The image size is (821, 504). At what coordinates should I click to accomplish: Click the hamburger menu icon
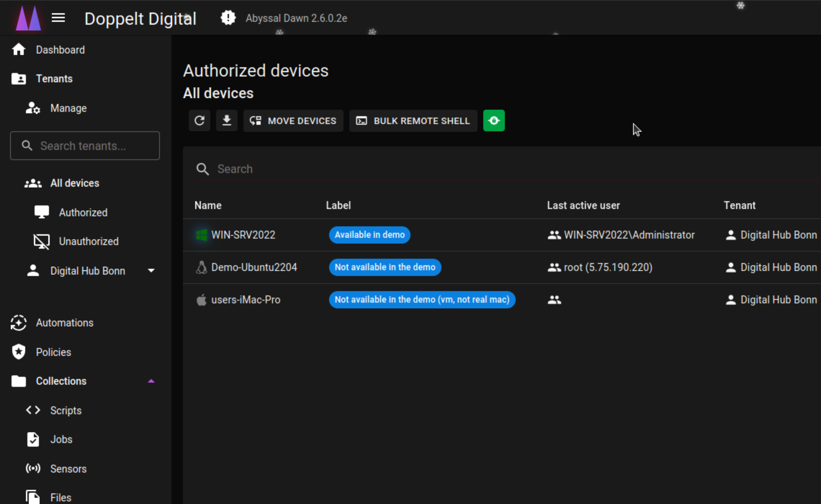coord(58,17)
